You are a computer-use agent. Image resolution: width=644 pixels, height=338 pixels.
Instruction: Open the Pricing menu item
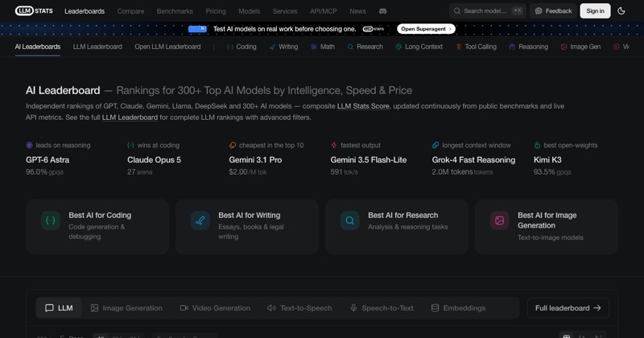click(x=216, y=11)
